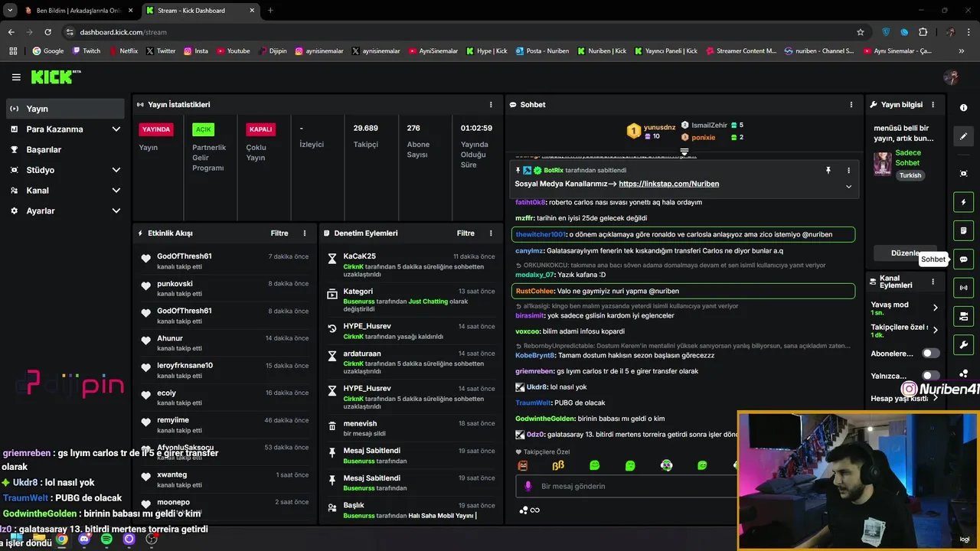Screen dimensions: 980x551
Task: Open the browser extensions puzzle icon
Action: coord(923,32)
